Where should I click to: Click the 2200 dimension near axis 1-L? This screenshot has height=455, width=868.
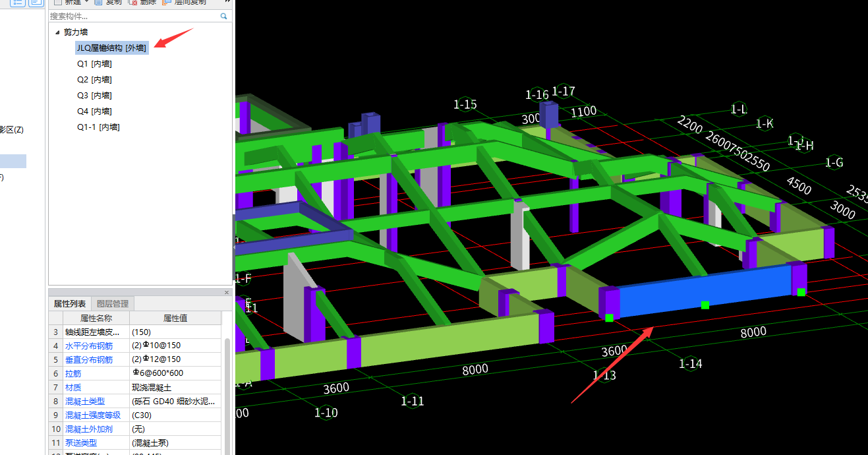(691, 125)
